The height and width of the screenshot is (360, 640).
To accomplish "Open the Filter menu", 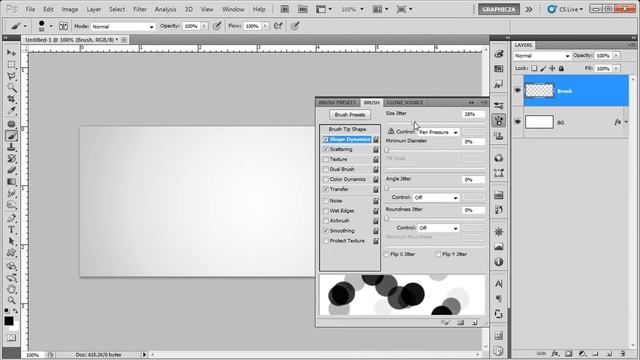I will coord(140,9).
